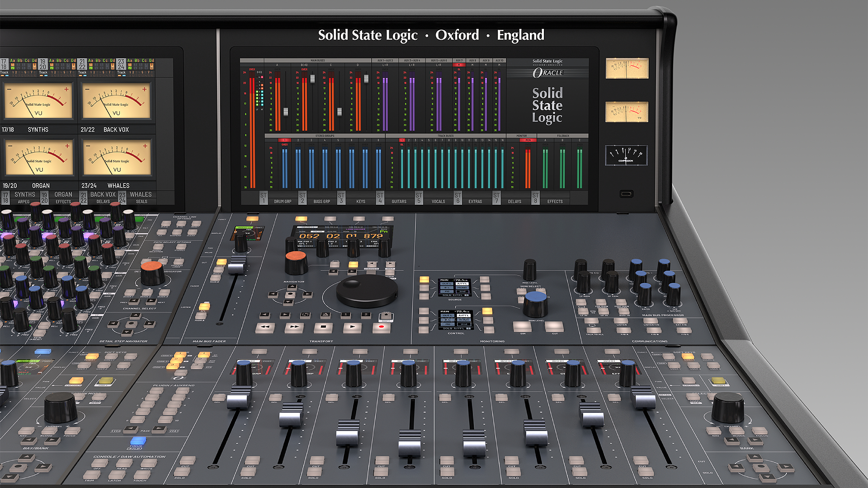This screenshot has width=868, height=488.
Task: Select BASS GRP label on meter screen
Action: [321, 202]
